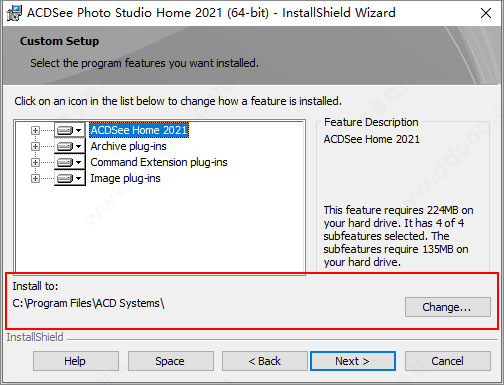Click the installer icon in title bar

(x=14, y=13)
